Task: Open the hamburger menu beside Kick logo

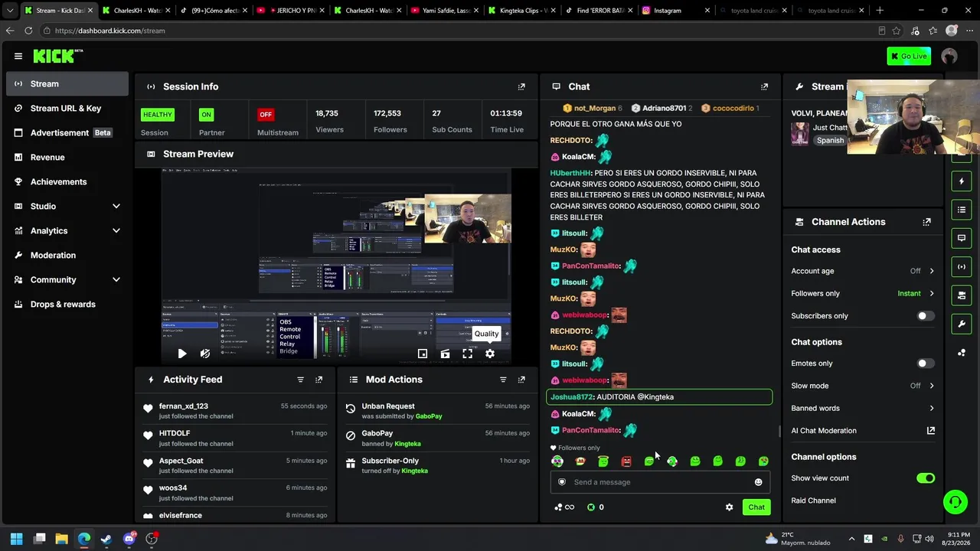Action: coord(18,56)
